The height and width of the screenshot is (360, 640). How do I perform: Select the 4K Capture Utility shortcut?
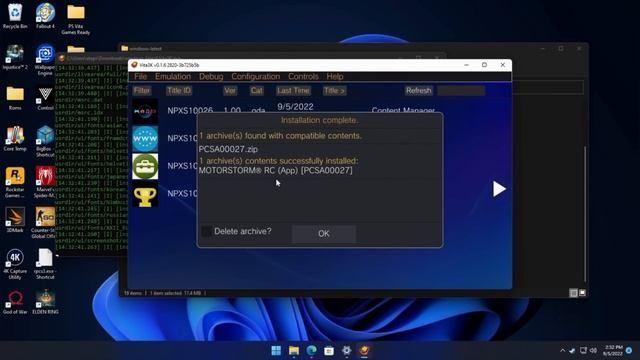[15, 264]
